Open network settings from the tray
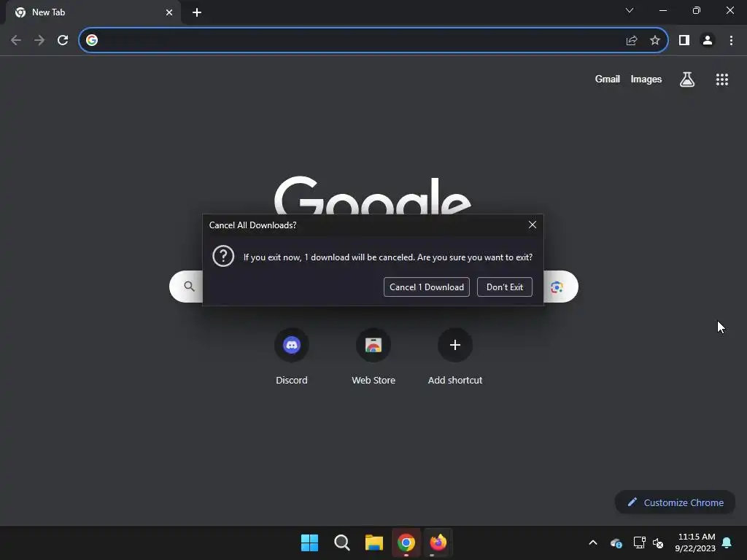747x560 pixels. coord(639,542)
